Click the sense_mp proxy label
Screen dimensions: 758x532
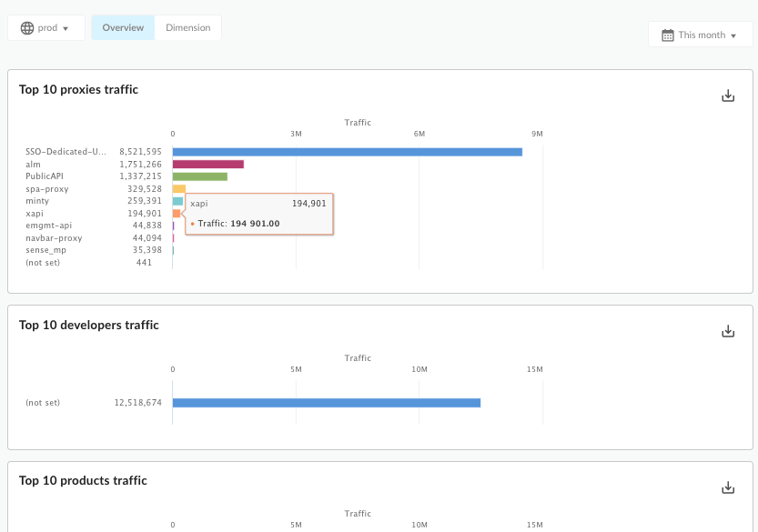click(x=45, y=250)
